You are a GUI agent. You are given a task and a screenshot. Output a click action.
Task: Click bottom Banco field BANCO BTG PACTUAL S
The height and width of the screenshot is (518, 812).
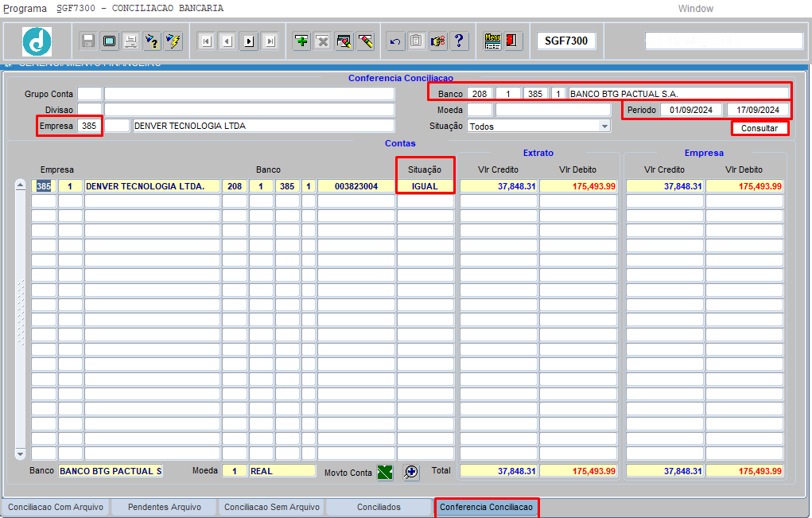click(x=111, y=471)
